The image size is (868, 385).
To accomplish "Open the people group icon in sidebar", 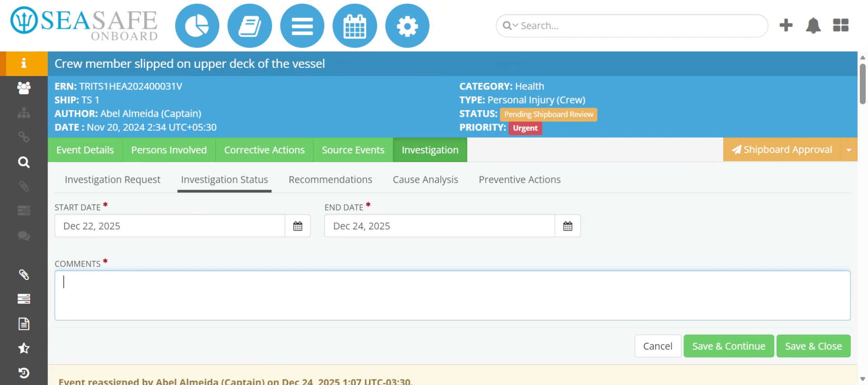I will pos(24,88).
